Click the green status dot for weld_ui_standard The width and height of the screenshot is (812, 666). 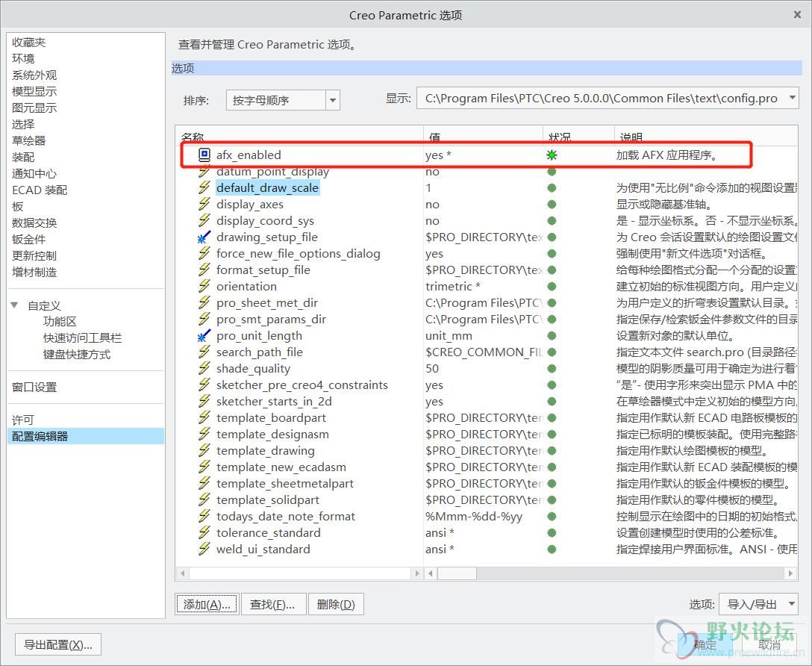pos(552,549)
